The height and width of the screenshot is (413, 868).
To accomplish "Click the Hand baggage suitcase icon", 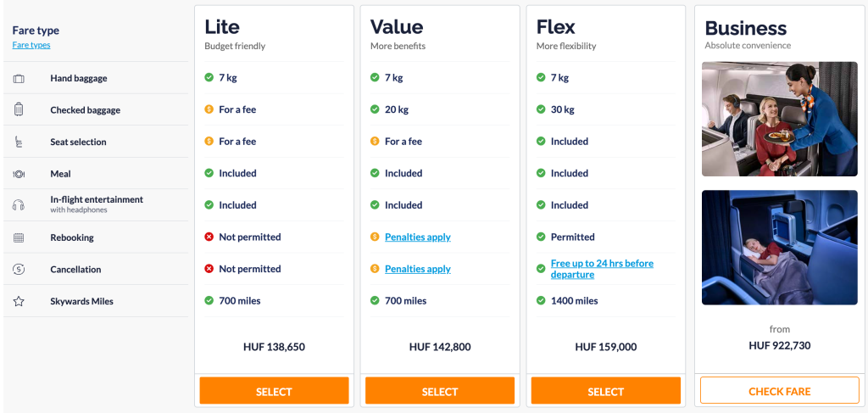I will pyautogui.click(x=19, y=79).
